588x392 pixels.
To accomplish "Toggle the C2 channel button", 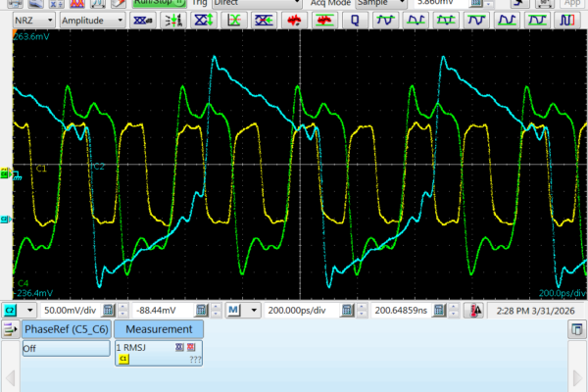I will click(11, 311).
